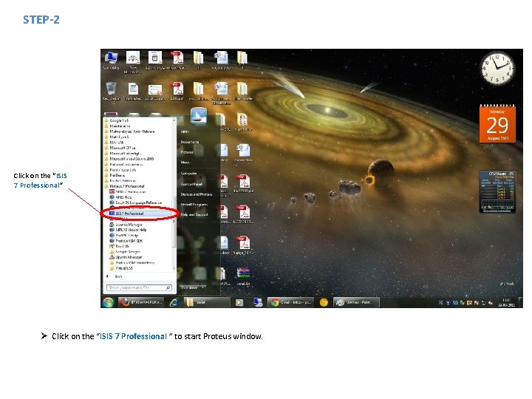
Task: Open Default Programs from Start menu
Action: click(194, 205)
